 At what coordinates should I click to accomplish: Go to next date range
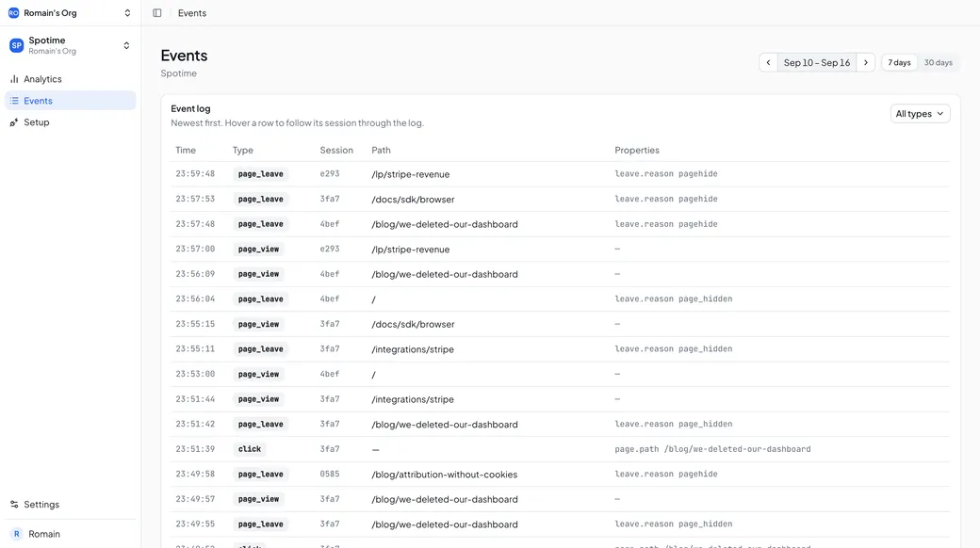pos(866,62)
